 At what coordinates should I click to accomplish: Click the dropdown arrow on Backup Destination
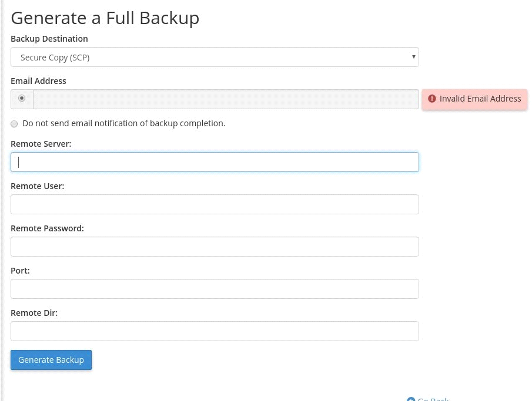[413, 57]
